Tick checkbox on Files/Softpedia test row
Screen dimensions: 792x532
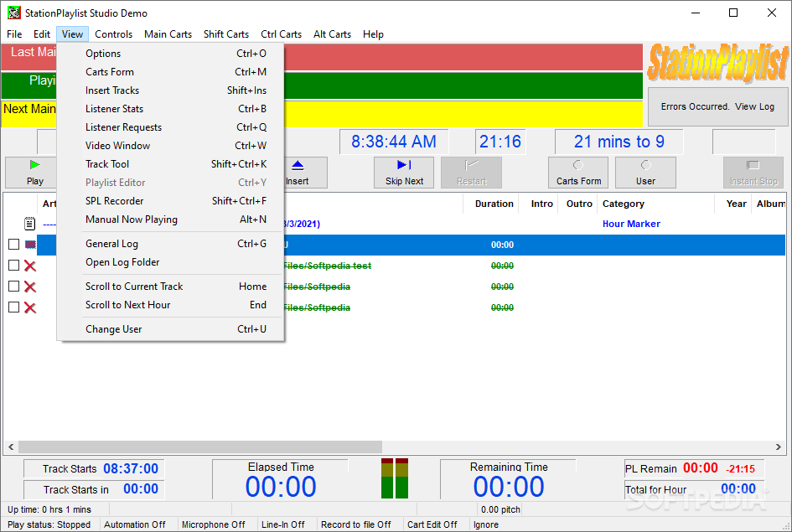14,266
